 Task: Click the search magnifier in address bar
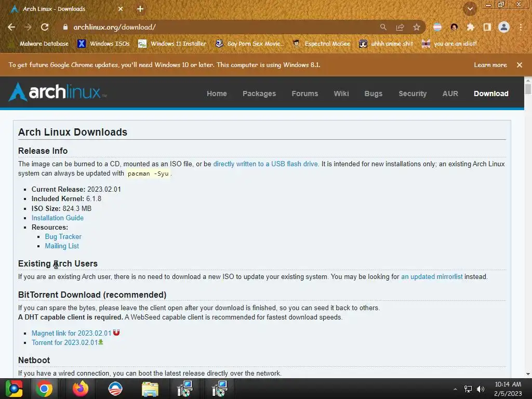pos(383,27)
